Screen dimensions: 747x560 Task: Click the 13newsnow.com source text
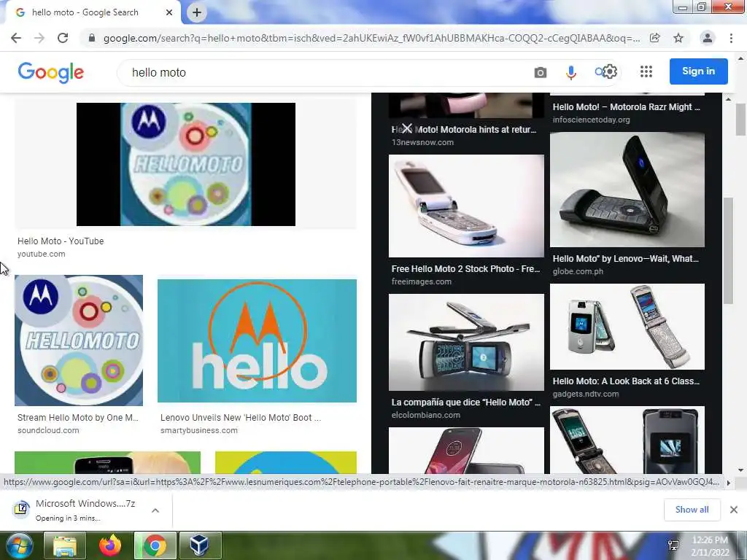tap(422, 142)
